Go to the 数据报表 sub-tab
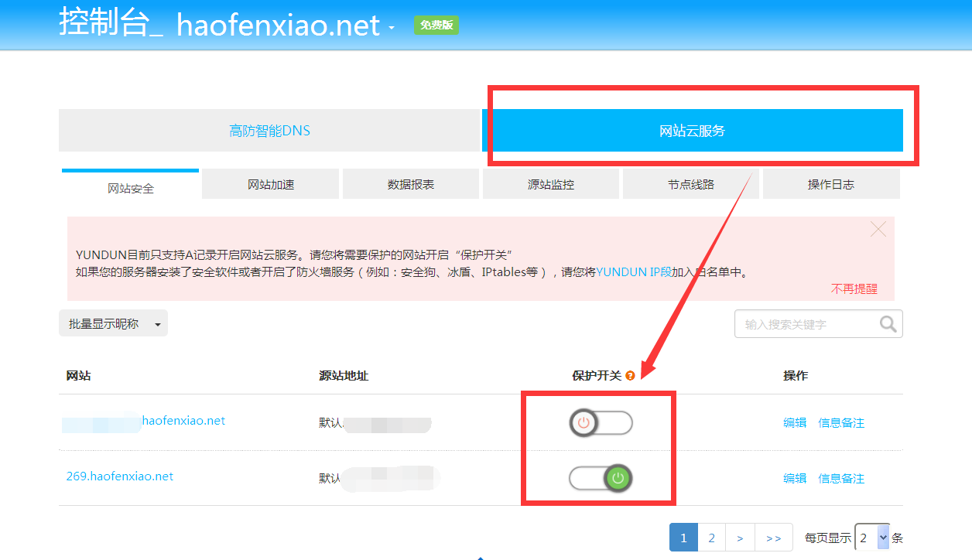 click(x=411, y=185)
